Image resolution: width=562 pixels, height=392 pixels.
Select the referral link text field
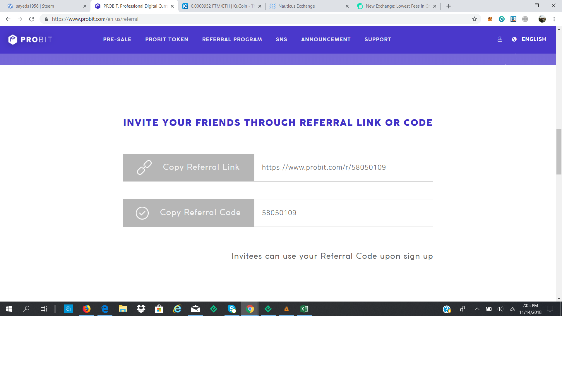point(344,167)
